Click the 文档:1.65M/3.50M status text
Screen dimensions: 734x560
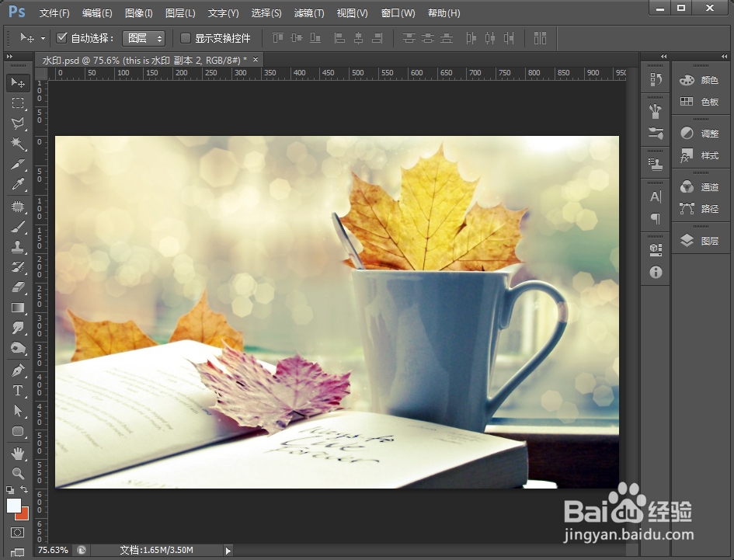coord(156,550)
